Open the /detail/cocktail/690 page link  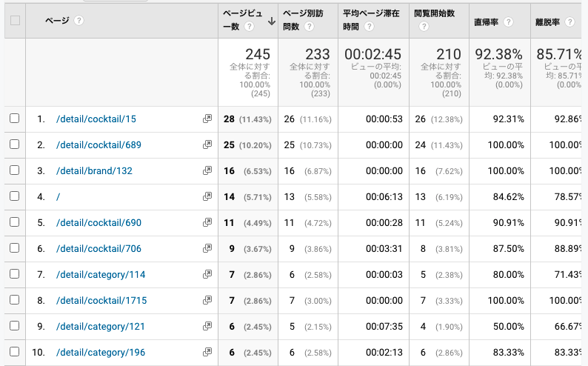click(98, 223)
